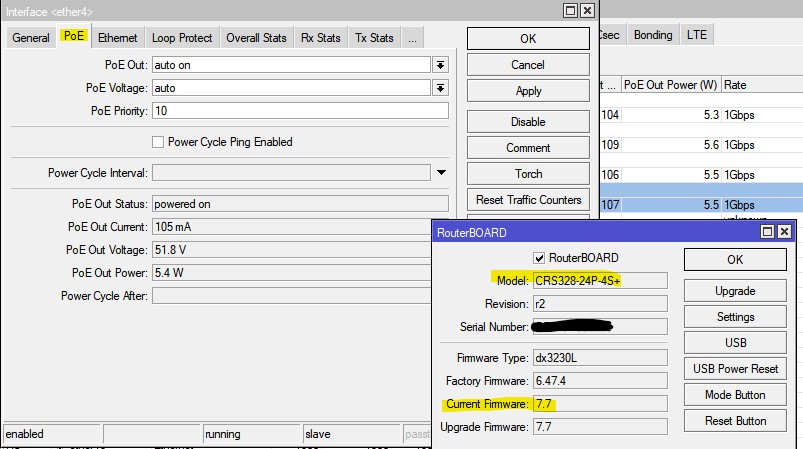
Task: Click the Current Firmware field
Action: click(x=600, y=404)
